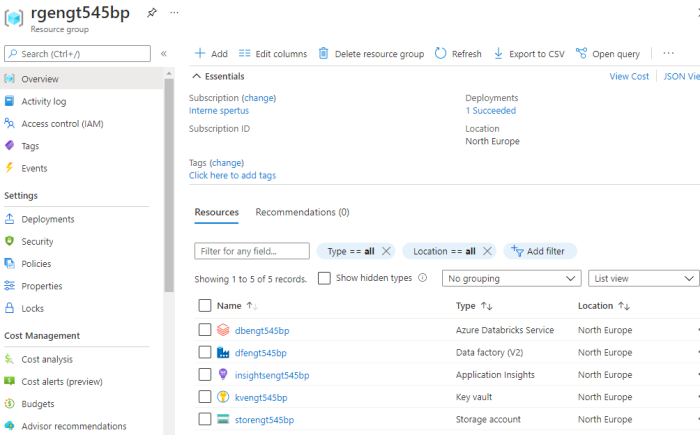Click the info icon next to Show hidden types
Screen dimensions: 700x435
click(422, 278)
